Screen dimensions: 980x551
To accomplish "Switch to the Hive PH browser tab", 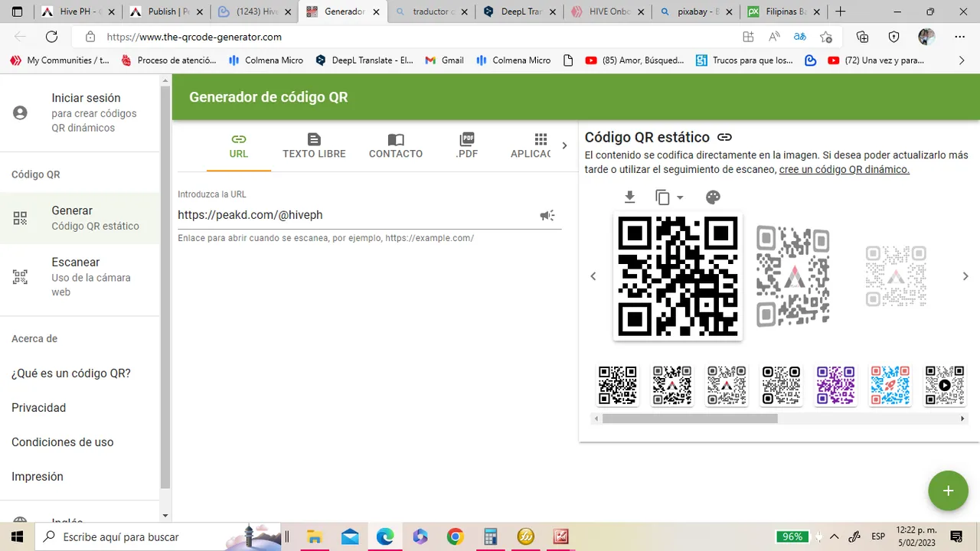I will tap(79, 11).
